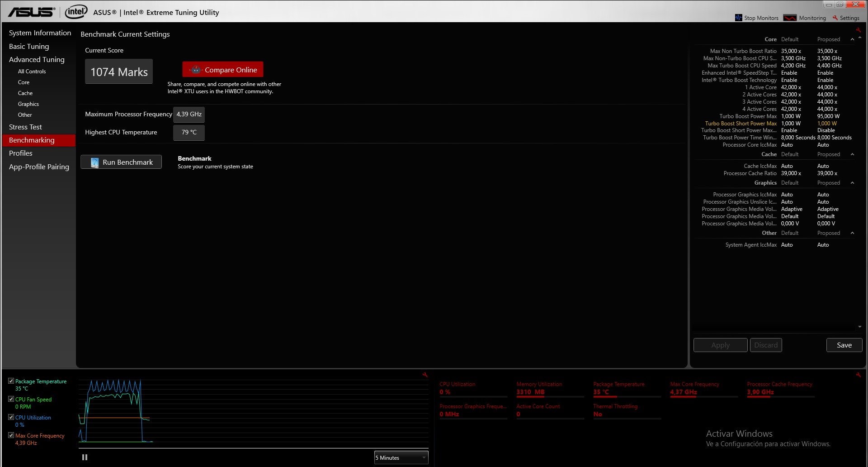Viewport: 868px width, 467px height.
Task: Click the wrench icon above settings summary
Action: pos(858,30)
